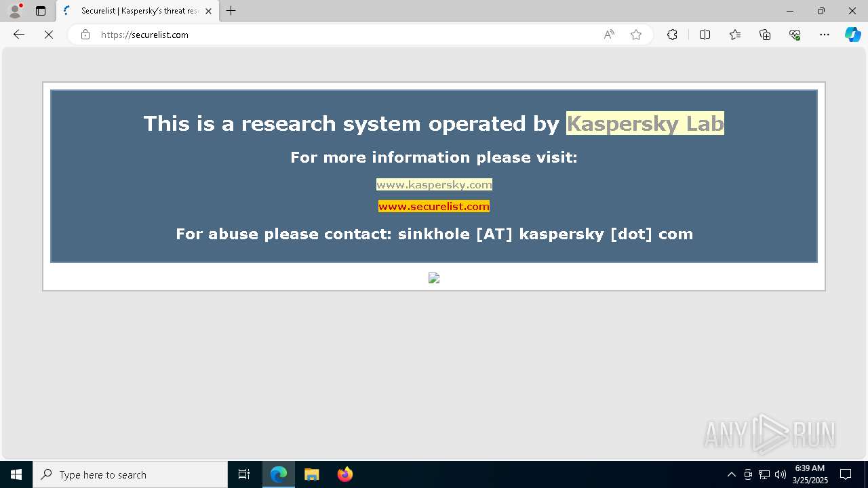The height and width of the screenshot is (488, 868).
Task: Stop loading the page
Action: tap(49, 35)
